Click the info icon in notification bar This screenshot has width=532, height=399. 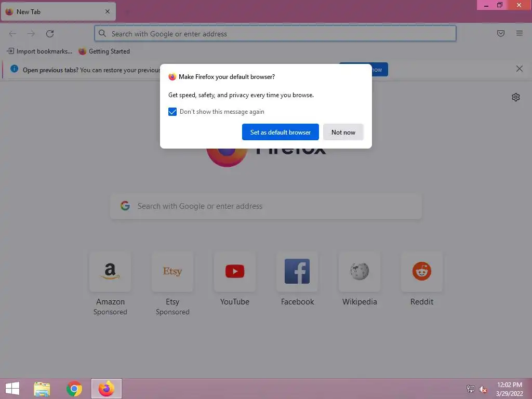tap(14, 69)
